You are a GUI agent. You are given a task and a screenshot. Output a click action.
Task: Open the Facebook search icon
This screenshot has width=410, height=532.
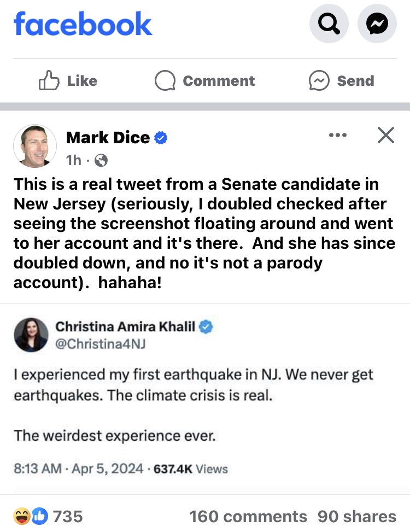point(329,23)
